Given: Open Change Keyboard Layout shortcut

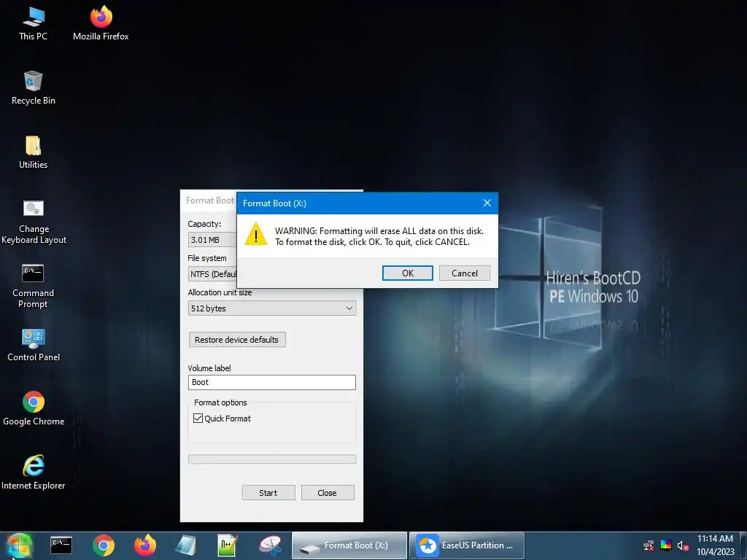Looking at the screenshot, I should (x=34, y=222).
